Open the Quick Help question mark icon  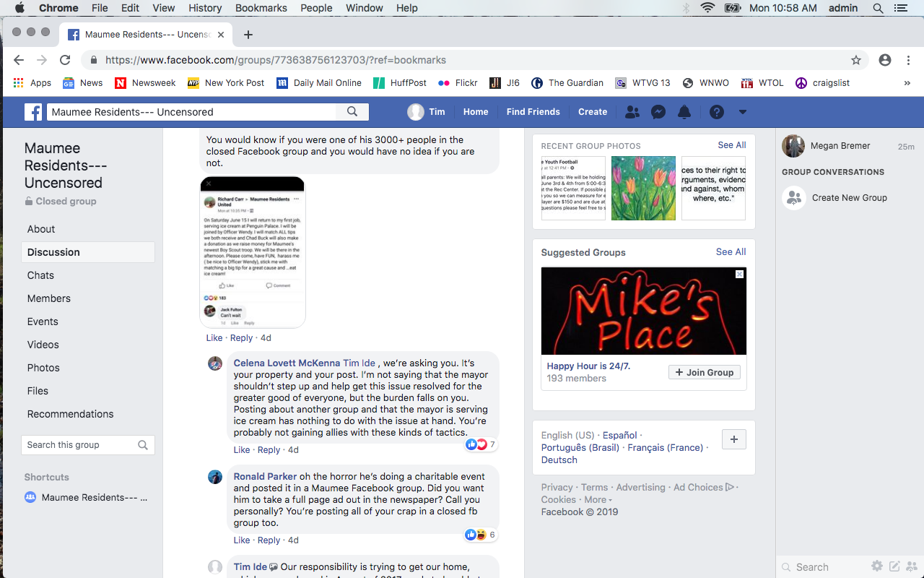tap(716, 112)
